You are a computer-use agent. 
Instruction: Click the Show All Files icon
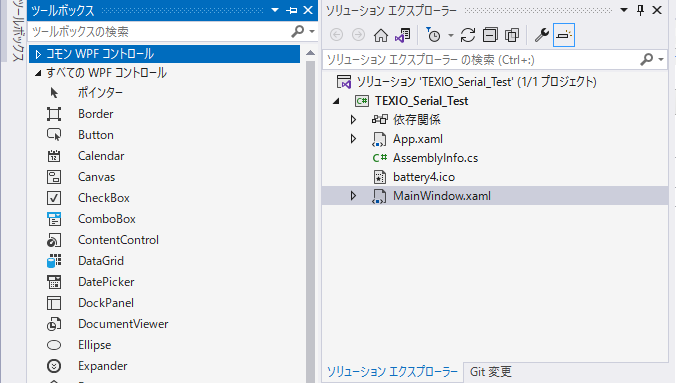pyautogui.click(x=512, y=35)
